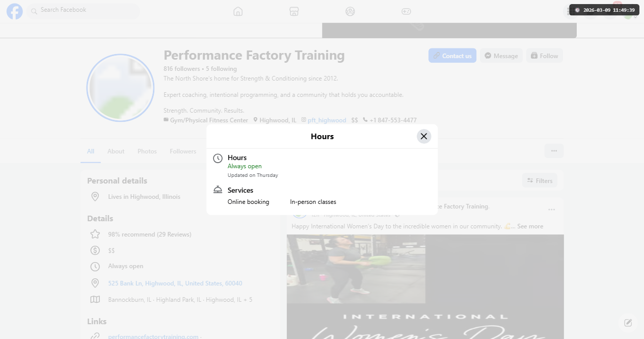The width and height of the screenshot is (644, 339).
Task: Click the phone number +1 847-553-4477
Action: click(x=393, y=120)
